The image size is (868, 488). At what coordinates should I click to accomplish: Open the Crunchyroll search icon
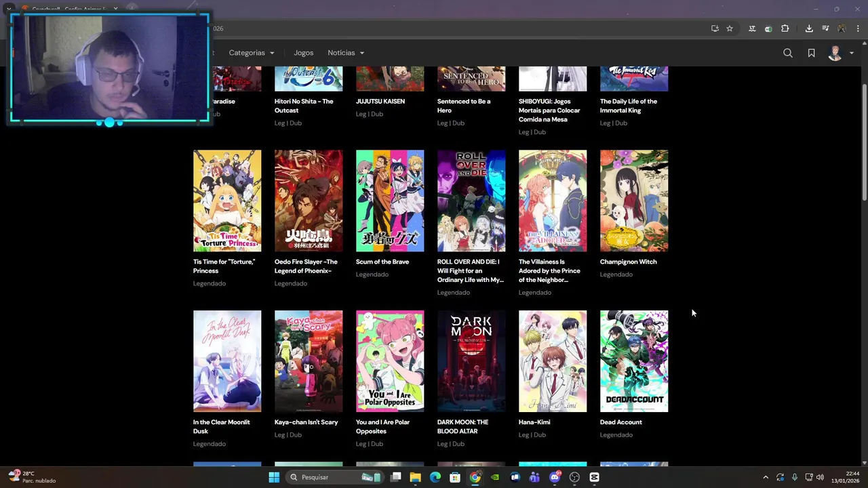click(788, 53)
